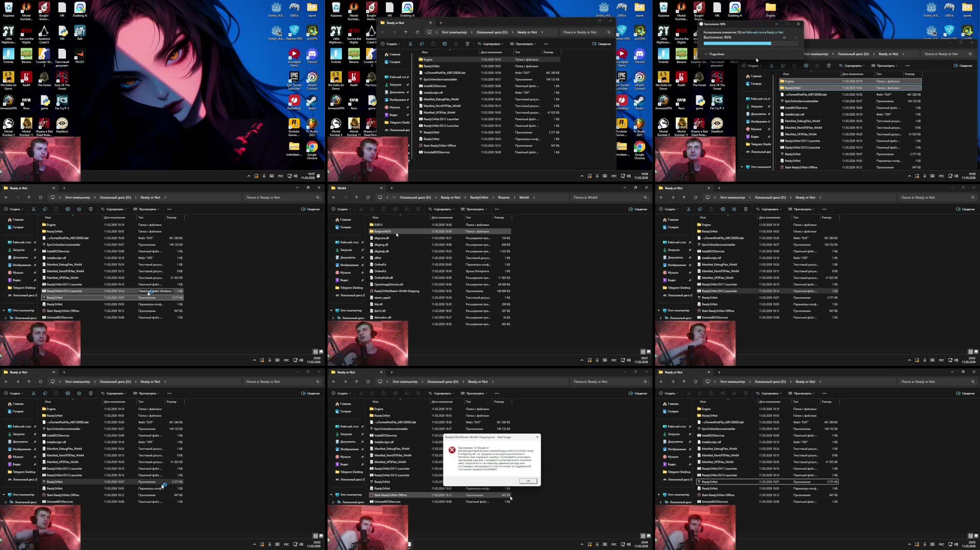This screenshot has width=980, height=550.
Task: Select the Cut icon in the Explorer toolbar
Action: tap(410, 44)
